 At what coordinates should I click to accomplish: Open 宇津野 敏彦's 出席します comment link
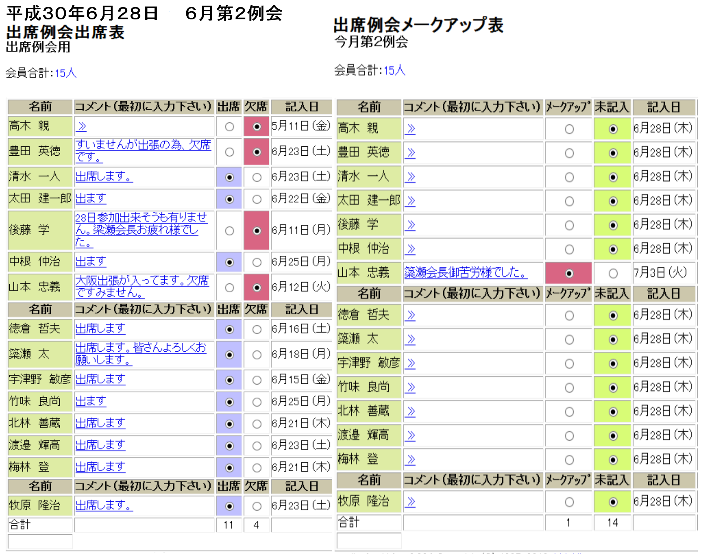coord(100,379)
